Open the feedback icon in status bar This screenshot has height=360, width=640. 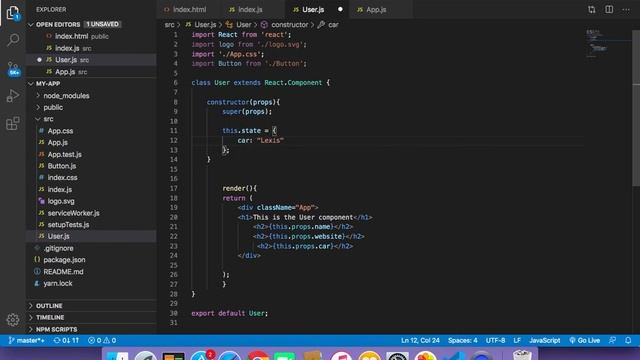pos(612,340)
